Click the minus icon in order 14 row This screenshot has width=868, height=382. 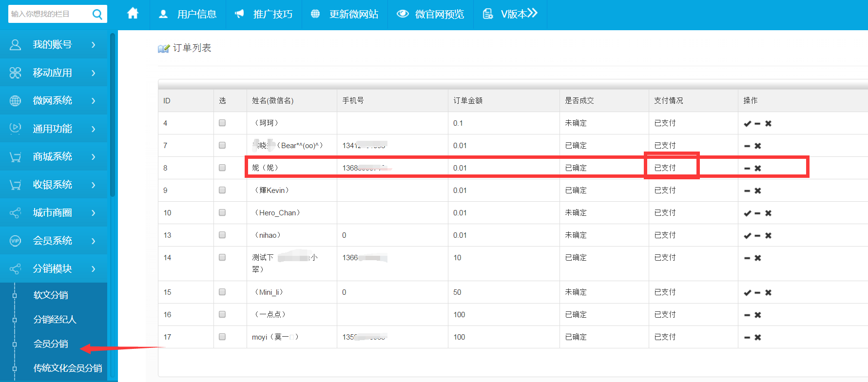pos(747,258)
